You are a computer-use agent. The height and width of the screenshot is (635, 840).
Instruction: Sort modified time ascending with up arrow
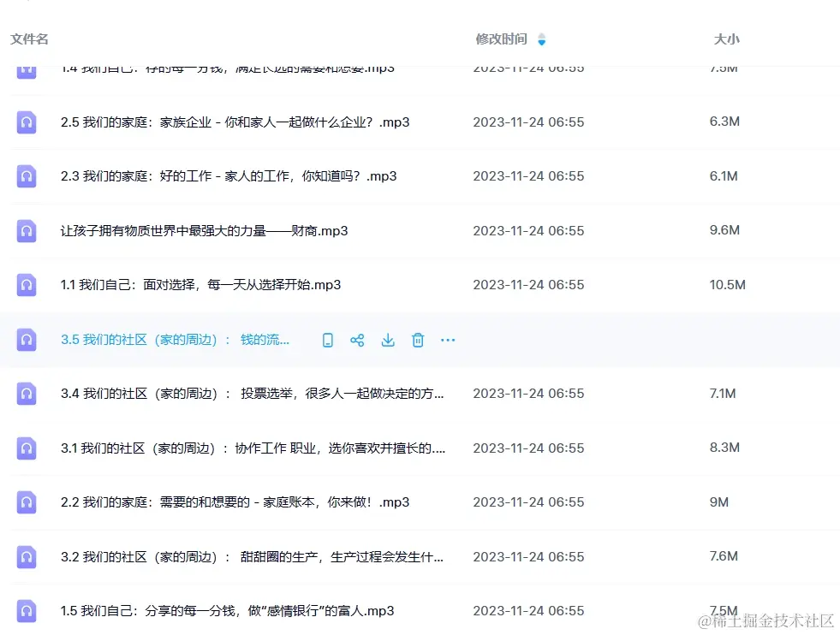[x=542, y=34]
